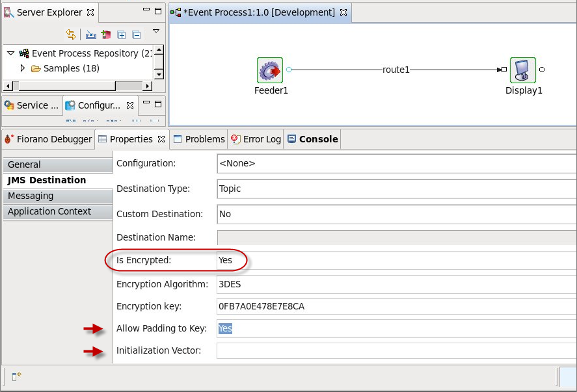The height and width of the screenshot is (392, 577).
Task: Select the route1 connection label
Action: (396, 70)
